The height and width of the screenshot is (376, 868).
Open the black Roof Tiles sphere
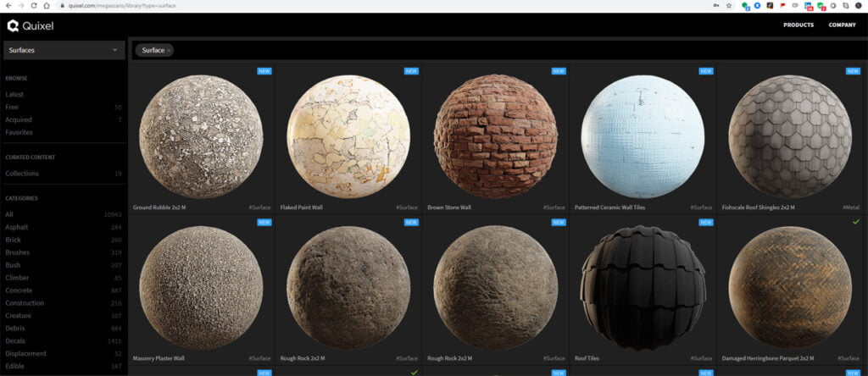[643, 288]
